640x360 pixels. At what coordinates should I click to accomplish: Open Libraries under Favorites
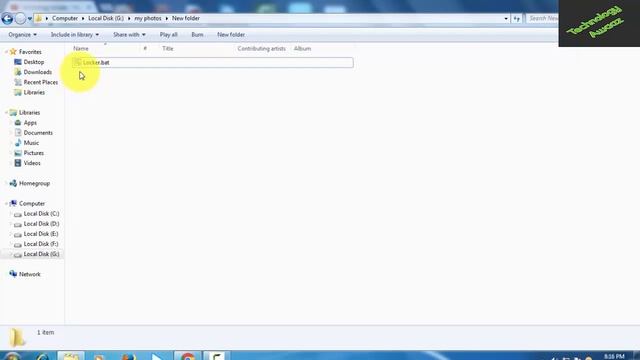pyautogui.click(x=34, y=93)
